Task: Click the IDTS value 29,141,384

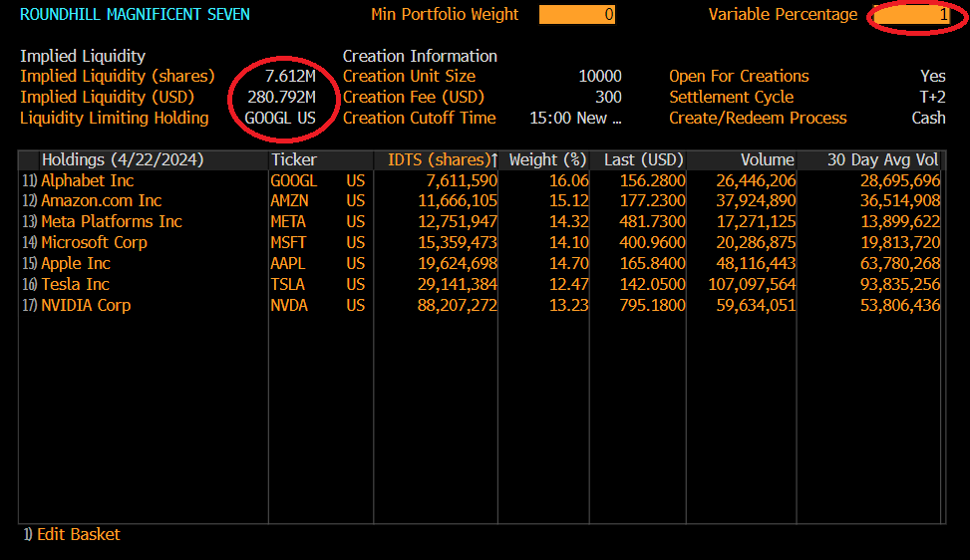Action: click(x=458, y=284)
